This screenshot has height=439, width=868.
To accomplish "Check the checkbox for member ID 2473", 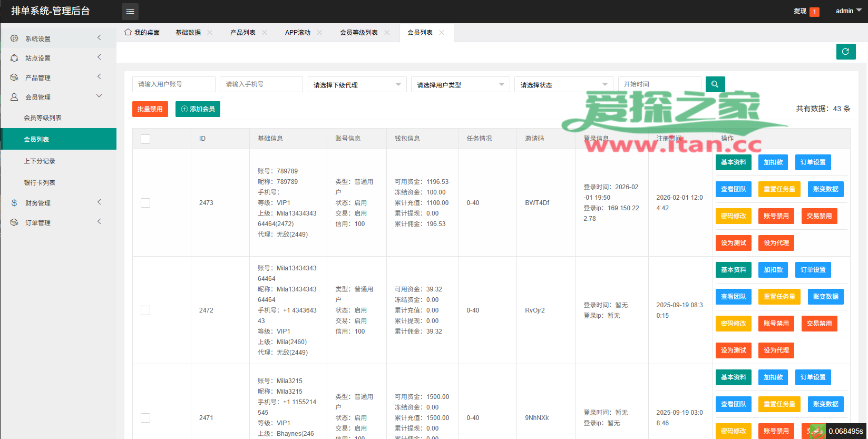I will coord(145,203).
